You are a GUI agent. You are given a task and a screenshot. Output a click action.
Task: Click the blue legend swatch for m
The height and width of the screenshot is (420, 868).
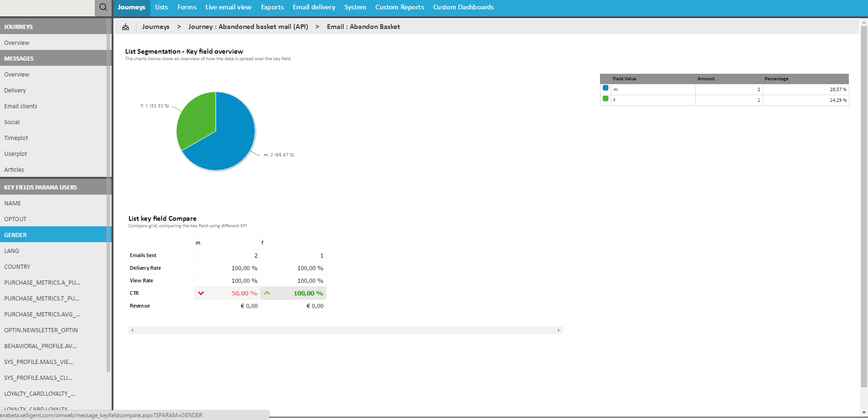606,88
